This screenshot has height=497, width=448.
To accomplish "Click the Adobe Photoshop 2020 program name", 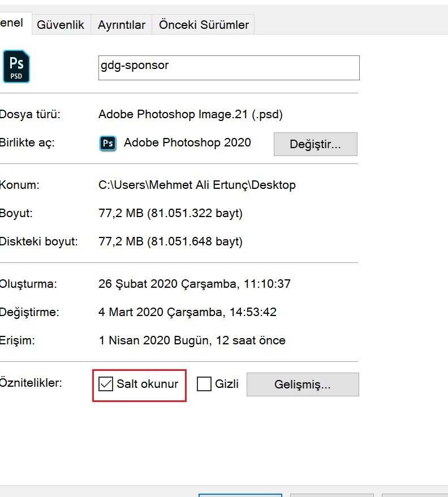I will [x=187, y=142].
